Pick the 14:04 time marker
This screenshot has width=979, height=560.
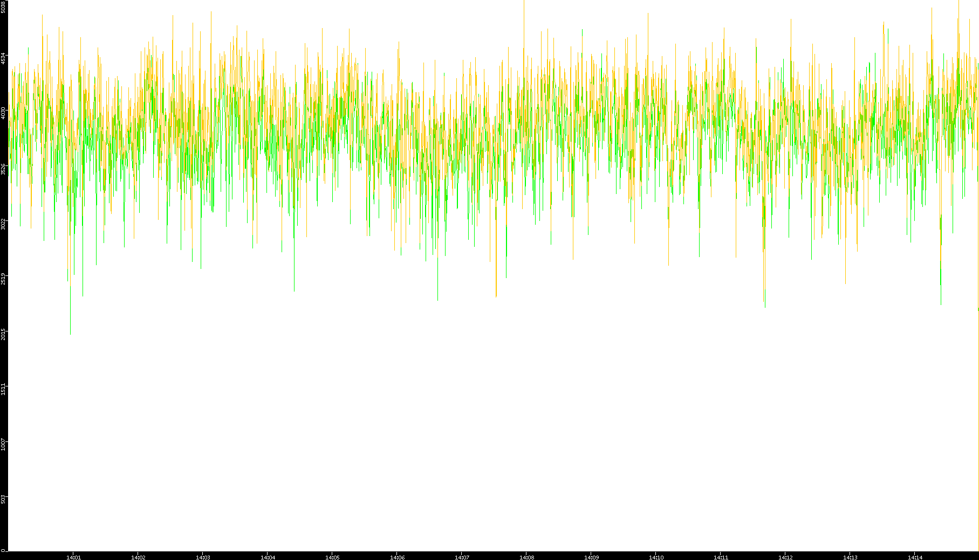(268, 557)
